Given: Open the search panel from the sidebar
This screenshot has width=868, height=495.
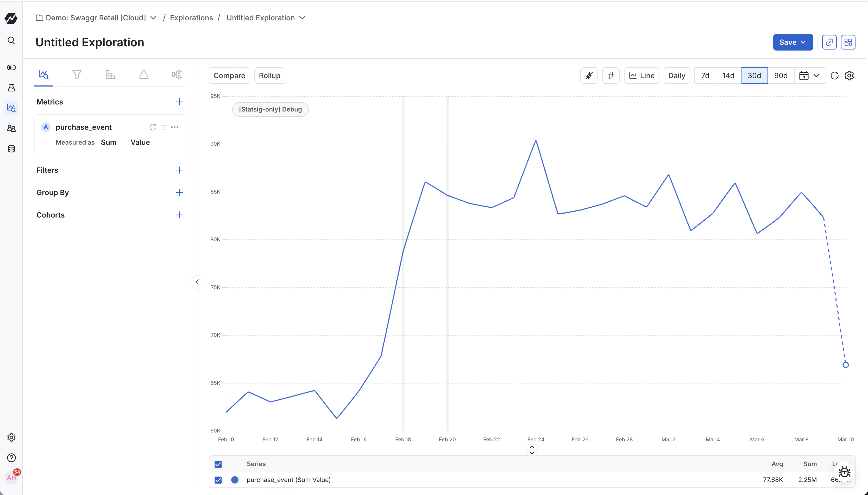Looking at the screenshot, I should pyautogui.click(x=11, y=40).
